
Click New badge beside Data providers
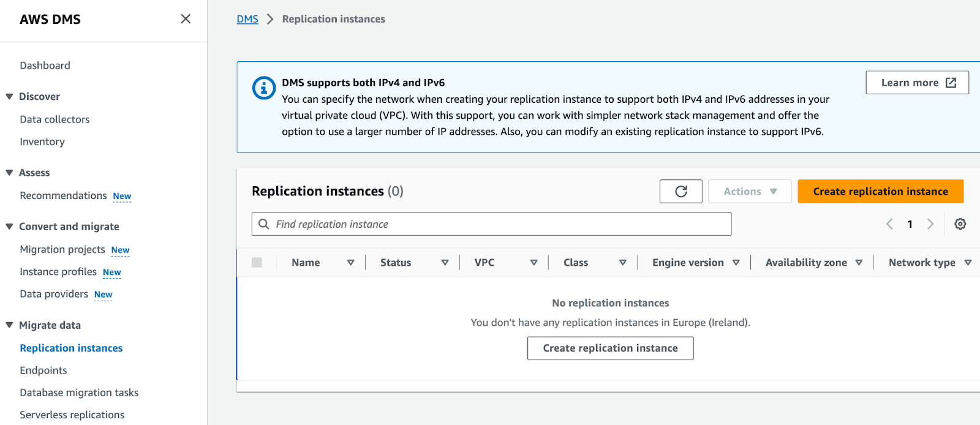pos(104,295)
